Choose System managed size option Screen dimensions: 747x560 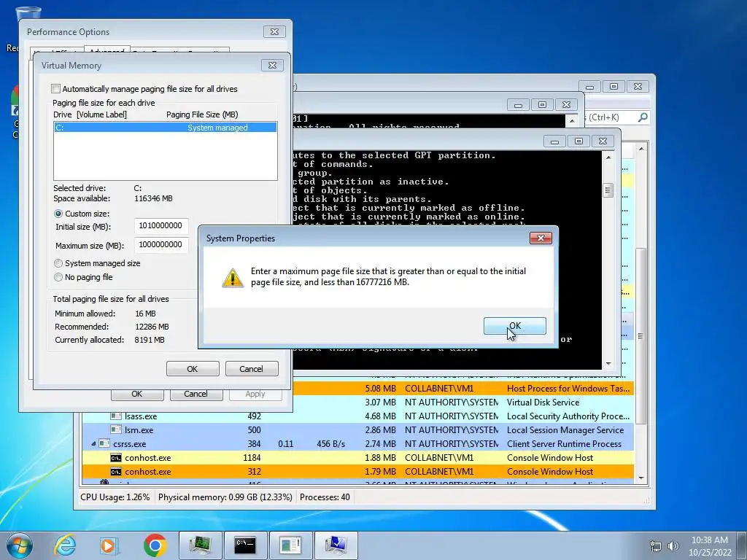point(58,263)
